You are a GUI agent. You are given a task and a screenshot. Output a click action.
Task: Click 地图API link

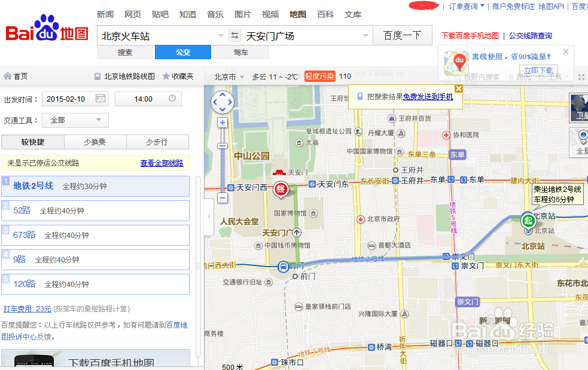coord(551,7)
